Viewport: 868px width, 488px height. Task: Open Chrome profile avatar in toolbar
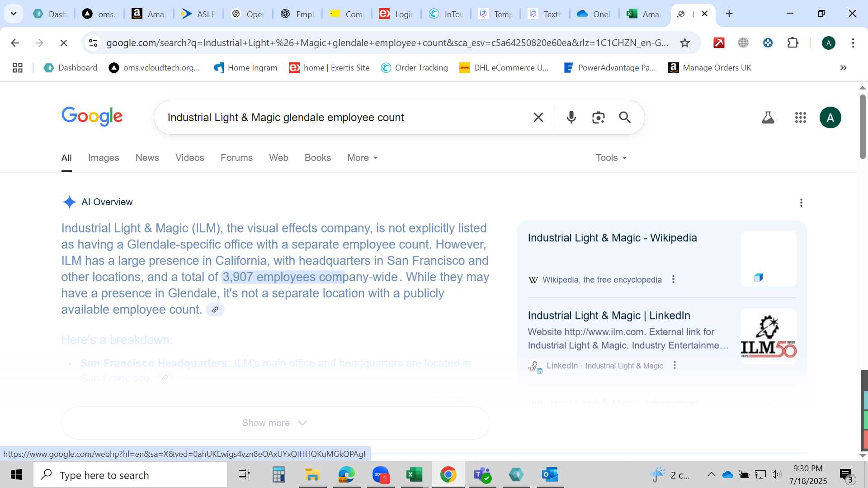tap(828, 43)
